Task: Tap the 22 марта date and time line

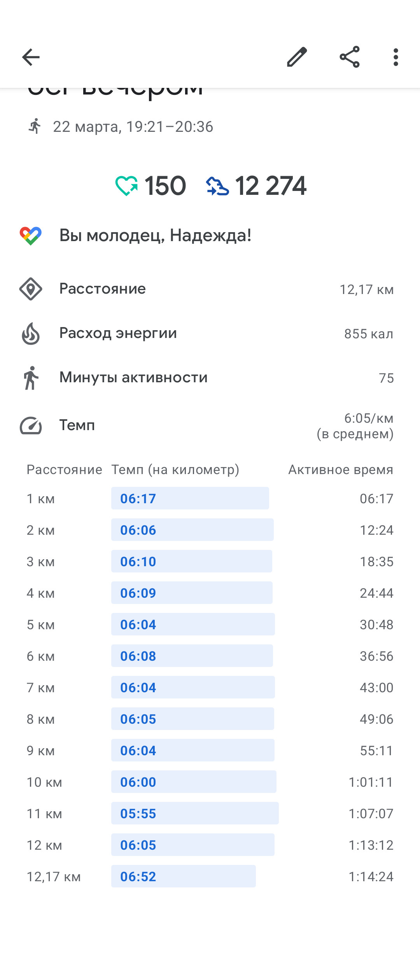Action: [x=133, y=127]
